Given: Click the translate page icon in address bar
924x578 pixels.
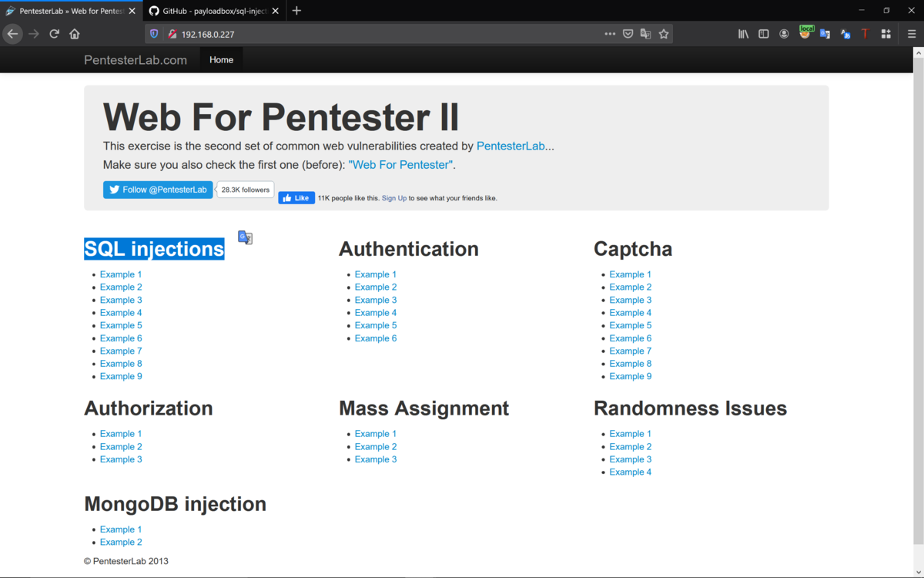Looking at the screenshot, I should [x=646, y=34].
